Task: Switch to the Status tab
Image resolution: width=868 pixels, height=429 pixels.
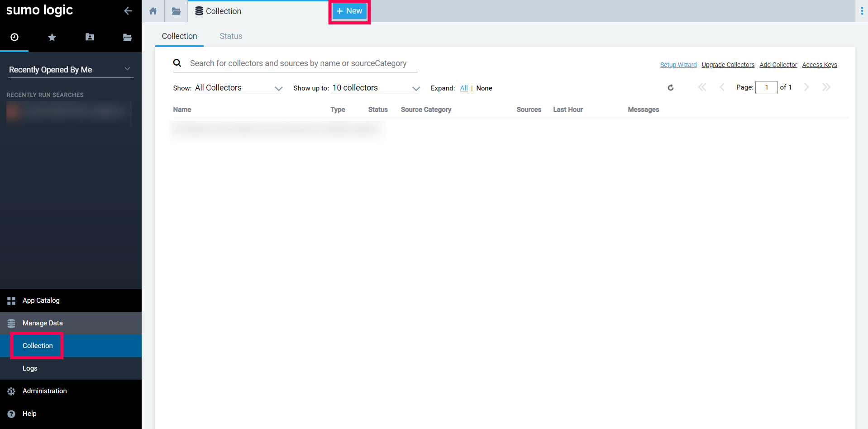Action: click(x=231, y=36)
